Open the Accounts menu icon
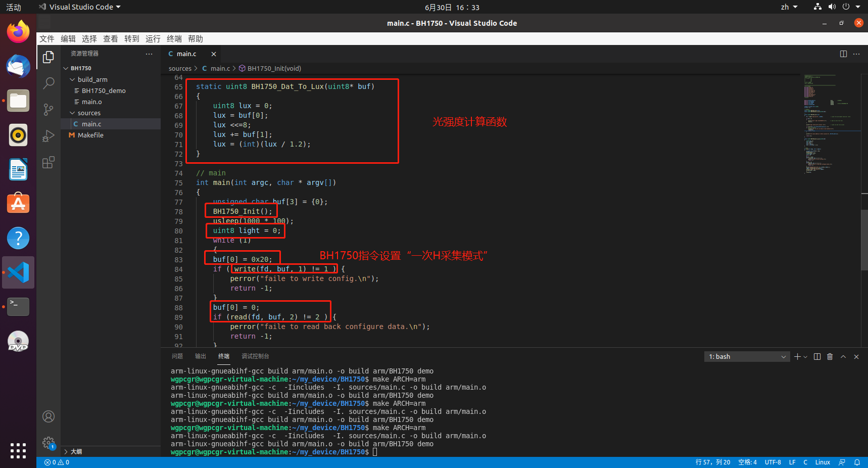This screenshot has width=868, height=468. (49, 416)
